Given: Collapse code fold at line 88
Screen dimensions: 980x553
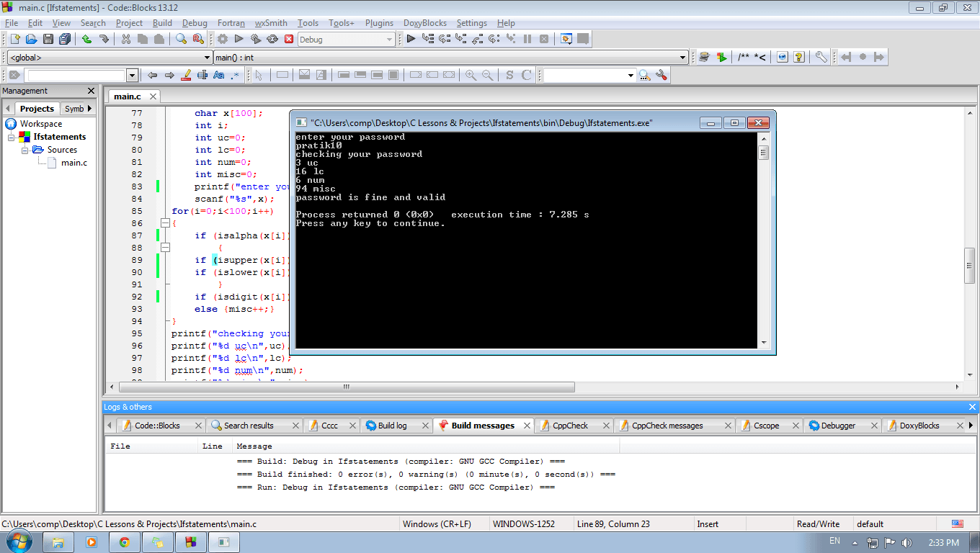Looking at the screenshot, I should [165, 248].
